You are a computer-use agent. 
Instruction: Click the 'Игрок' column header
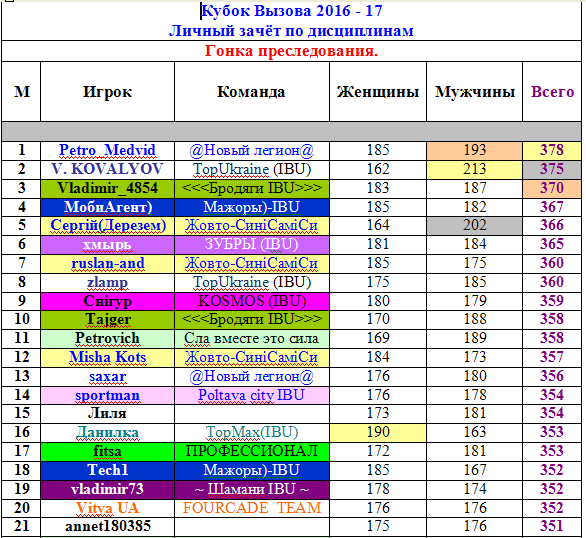coord(107,92)
